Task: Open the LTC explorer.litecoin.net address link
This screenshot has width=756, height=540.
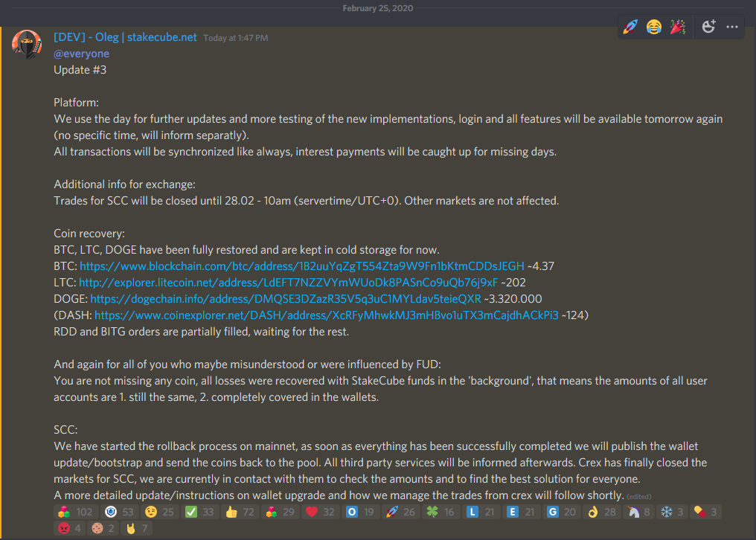Action: [x=288, y=283]
